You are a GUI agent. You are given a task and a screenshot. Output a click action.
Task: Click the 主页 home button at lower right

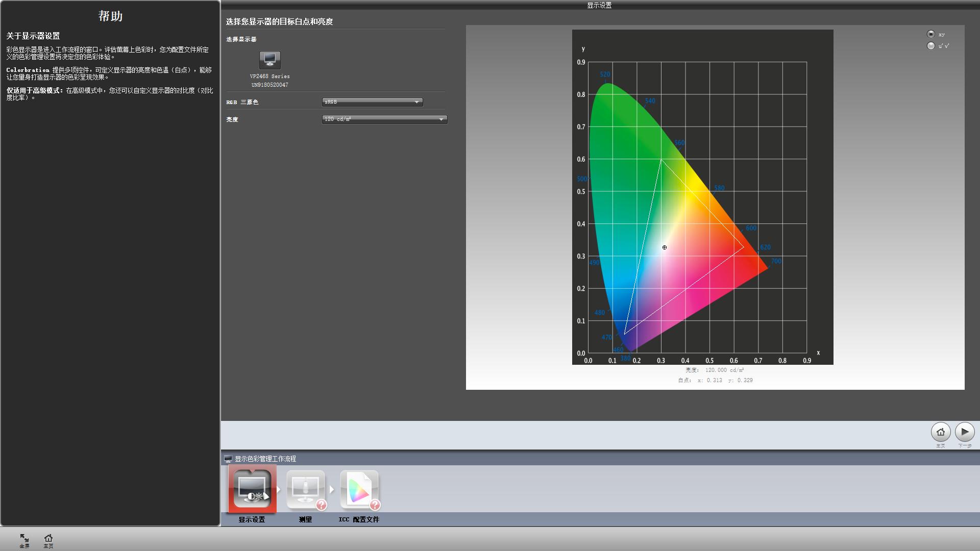click(x=940, y=432)
